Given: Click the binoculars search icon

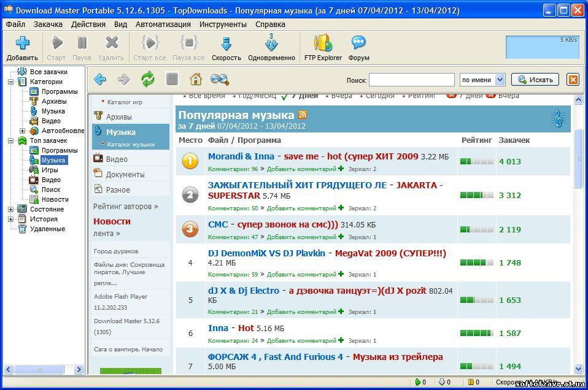Looking at the screenshot, I should tap(220, 79).
